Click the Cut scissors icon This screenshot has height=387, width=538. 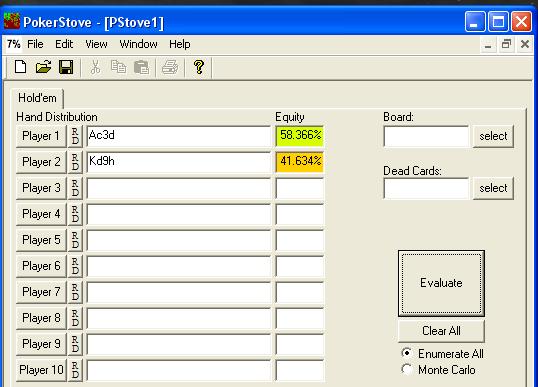pos(95,67)
